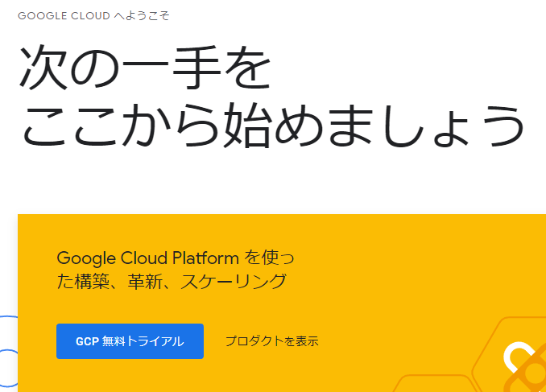This screenshot has height=392, width=546.
Task: Click the word Platform in the card heading
Action: click(206, 258)
